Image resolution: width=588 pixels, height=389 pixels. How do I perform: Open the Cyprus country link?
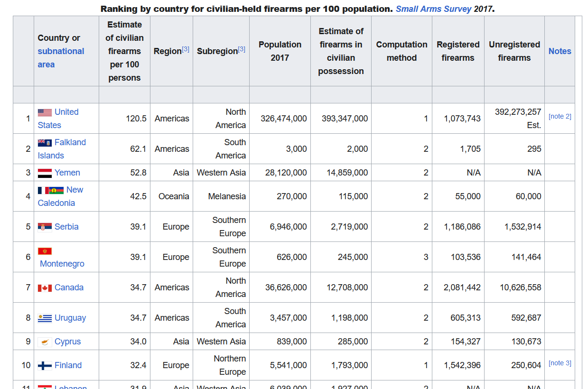(x=67, y=342)
